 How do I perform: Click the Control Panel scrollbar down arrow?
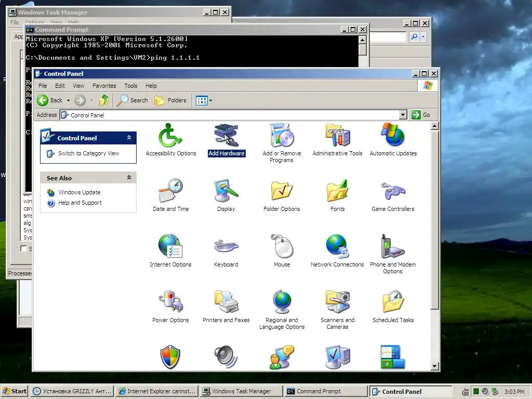coord(434,366)
